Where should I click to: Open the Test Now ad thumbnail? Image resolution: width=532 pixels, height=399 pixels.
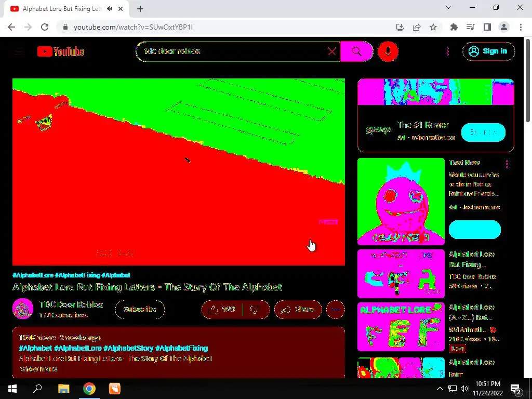click(x=401, y=201)
